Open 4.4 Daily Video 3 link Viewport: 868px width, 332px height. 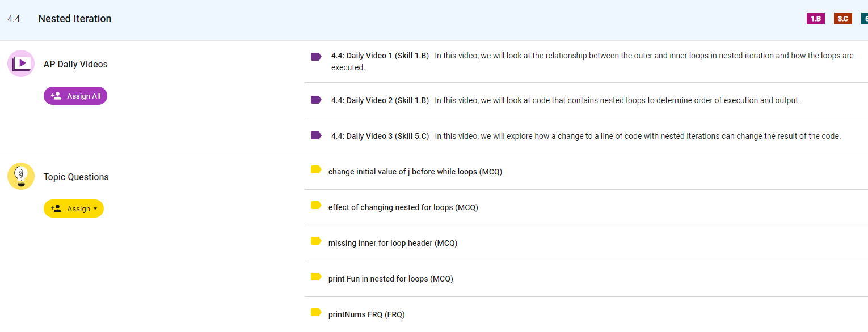tap(380, 136)
